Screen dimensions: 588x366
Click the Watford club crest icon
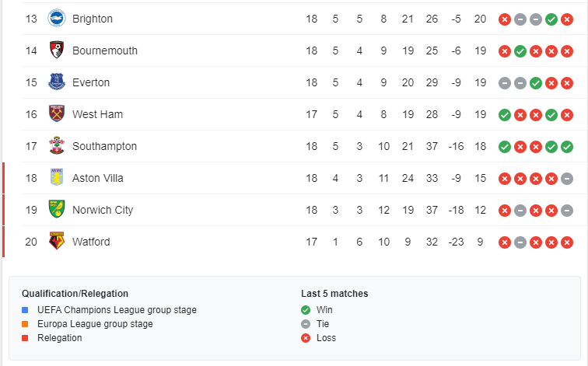pyautogui.click(x=56, y=242)
